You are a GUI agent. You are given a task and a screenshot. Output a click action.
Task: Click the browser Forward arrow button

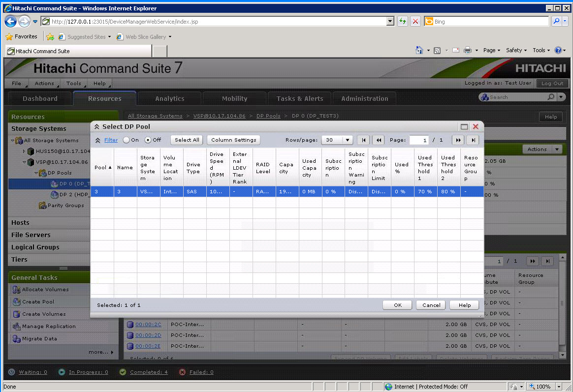tap(24, 21)
